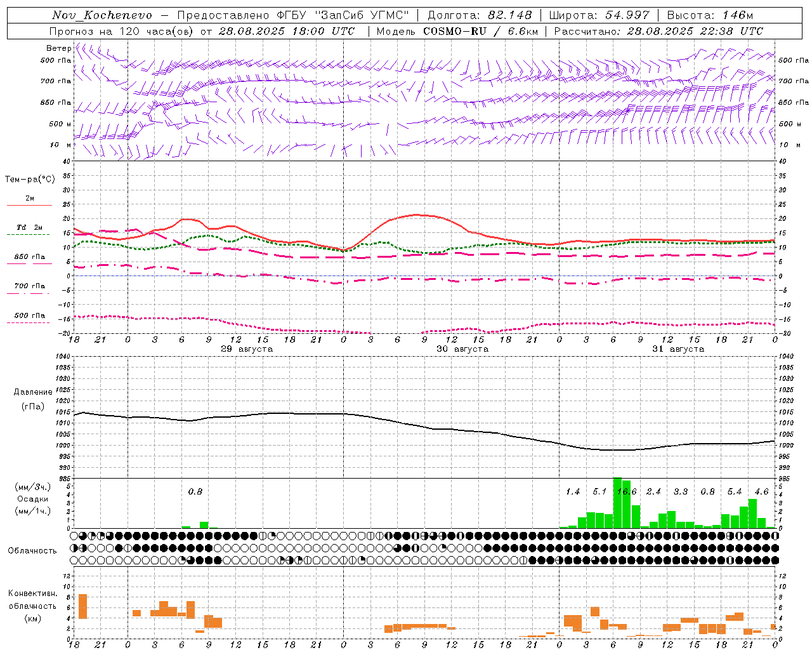Select the longitude text Долгота: 82.148

[480, 15]
